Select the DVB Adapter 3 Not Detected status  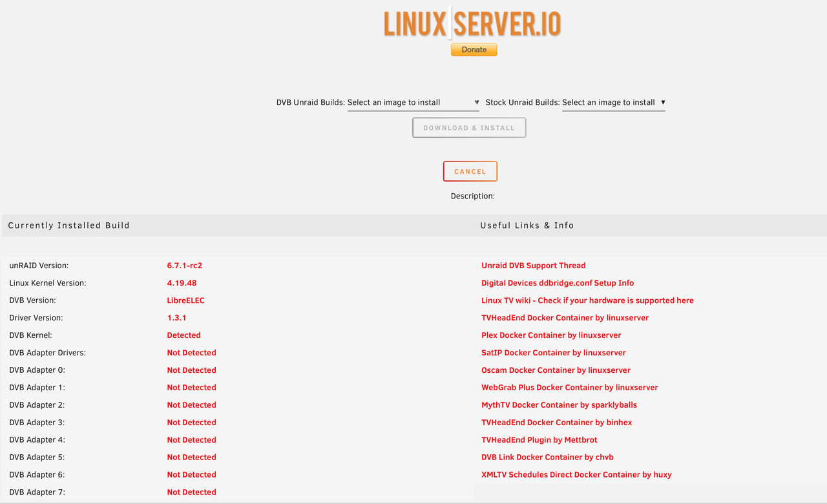pos(191,423)
